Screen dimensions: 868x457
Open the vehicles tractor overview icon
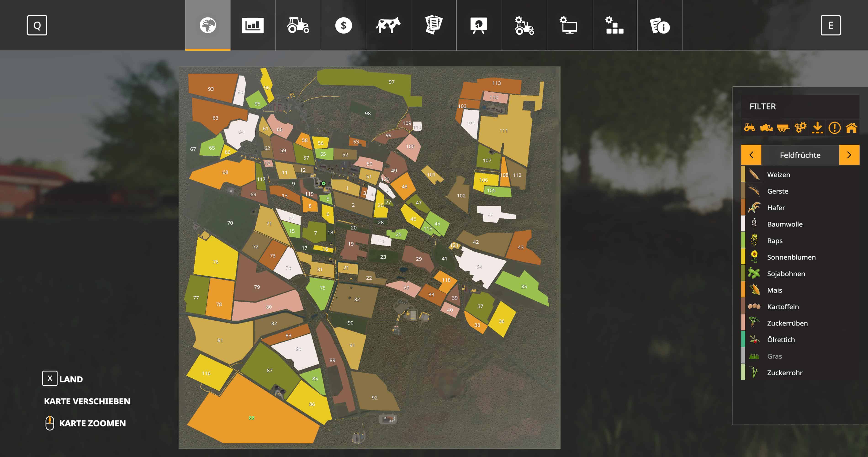click(x=298, y=25)
